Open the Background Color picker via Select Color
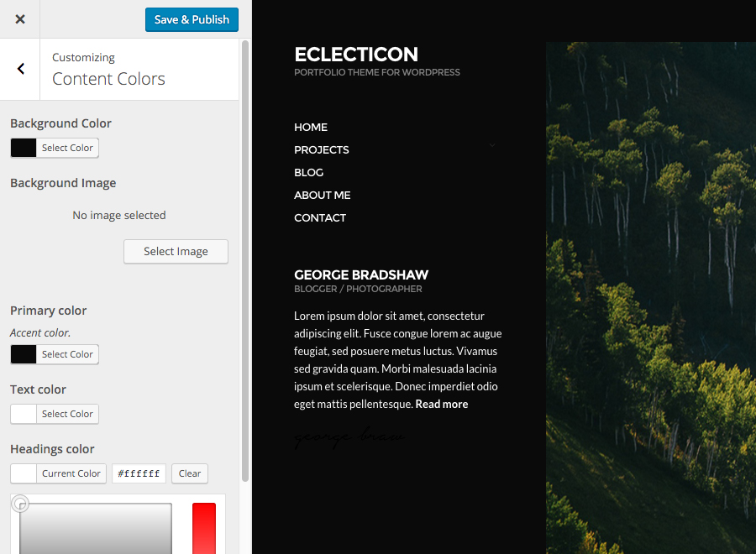The height and width of the screenshot is (554, 756). pos(67,148)
